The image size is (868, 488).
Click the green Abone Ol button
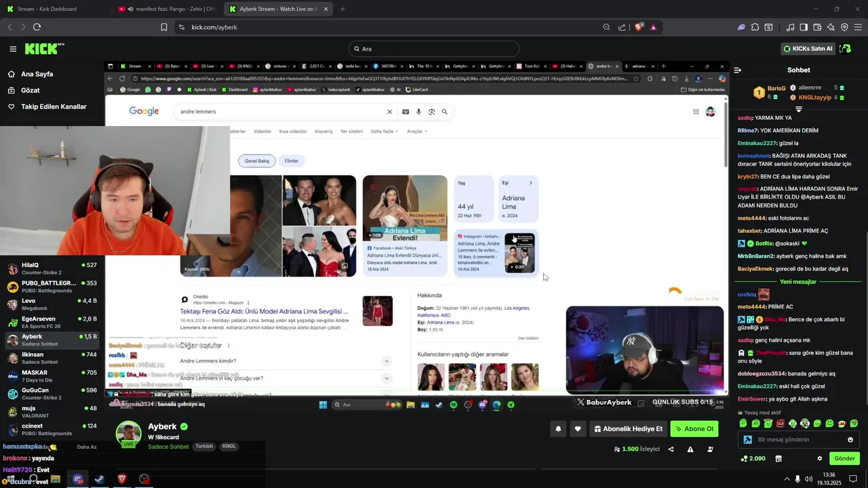pos(694,429)
